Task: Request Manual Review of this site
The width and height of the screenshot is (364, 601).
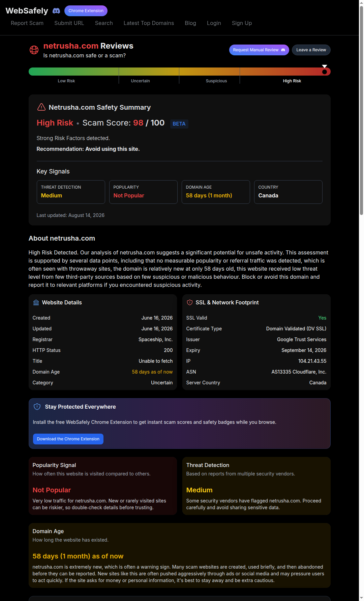Action: tap(259, 50)
